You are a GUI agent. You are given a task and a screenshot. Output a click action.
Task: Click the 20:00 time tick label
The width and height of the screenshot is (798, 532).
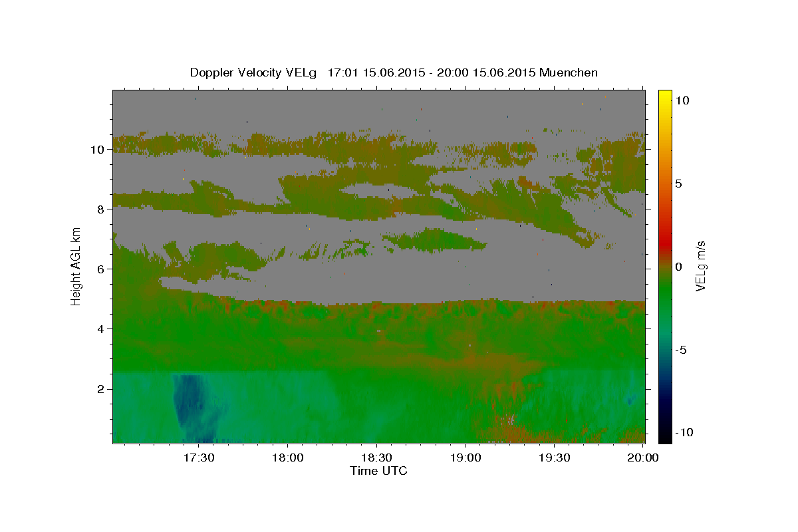click(643, 458)
